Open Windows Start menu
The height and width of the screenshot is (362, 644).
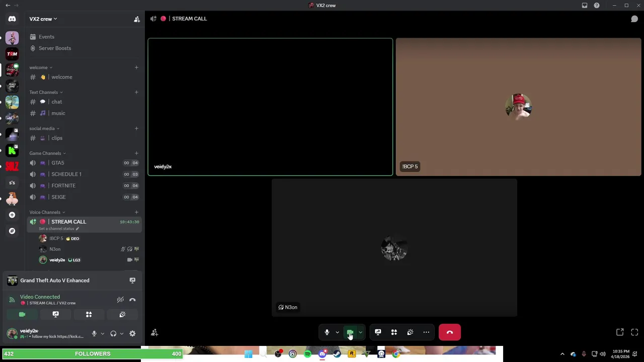[249, 354]
